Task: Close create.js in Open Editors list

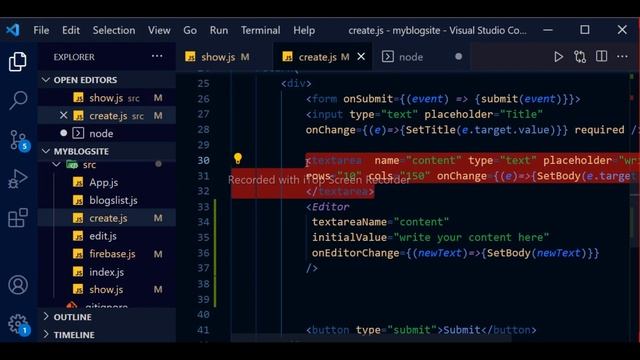Action: (x=63, y=116)
